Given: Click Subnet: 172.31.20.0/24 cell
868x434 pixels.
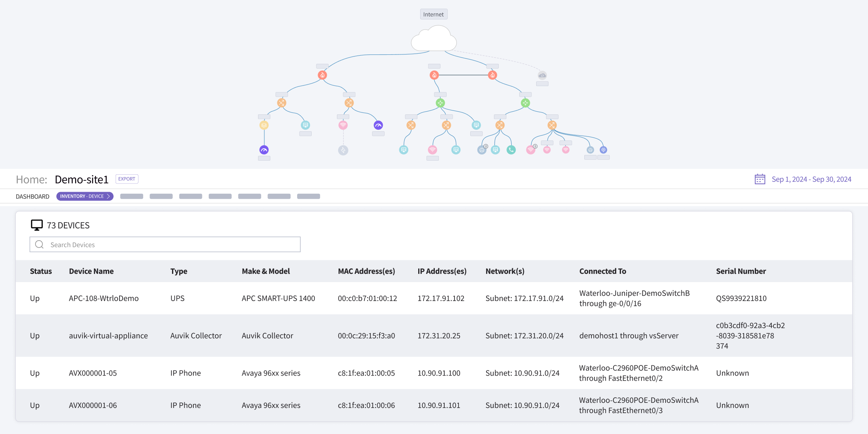Looking at the screenshot, I should click(524, 336).
